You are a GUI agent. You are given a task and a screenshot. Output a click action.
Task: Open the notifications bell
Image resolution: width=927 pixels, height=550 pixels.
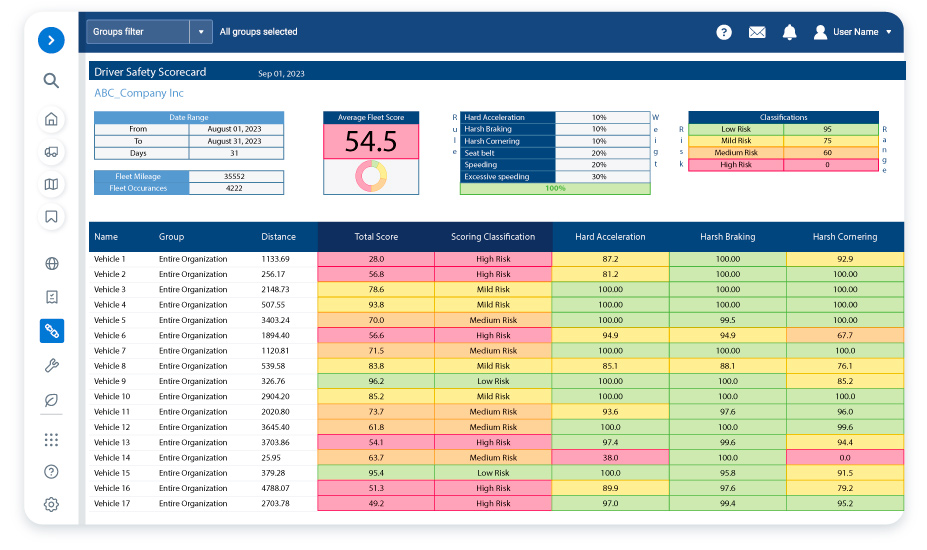[789, 32]
